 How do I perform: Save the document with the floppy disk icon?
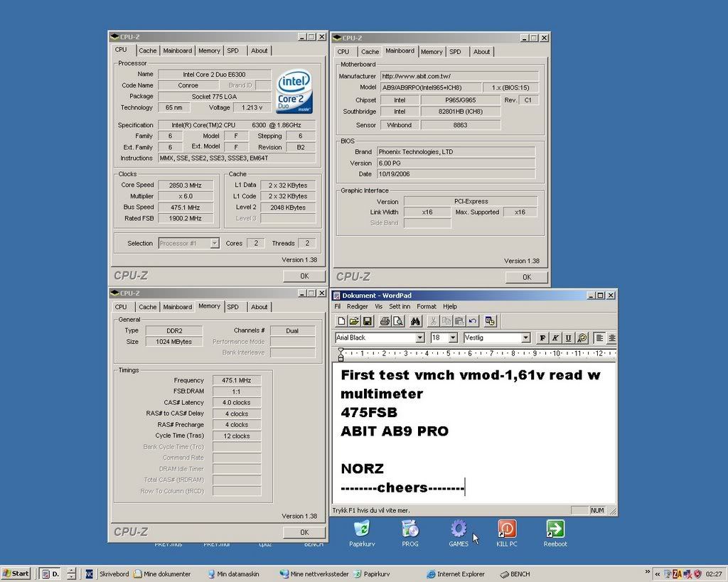[x=368, y=321]
